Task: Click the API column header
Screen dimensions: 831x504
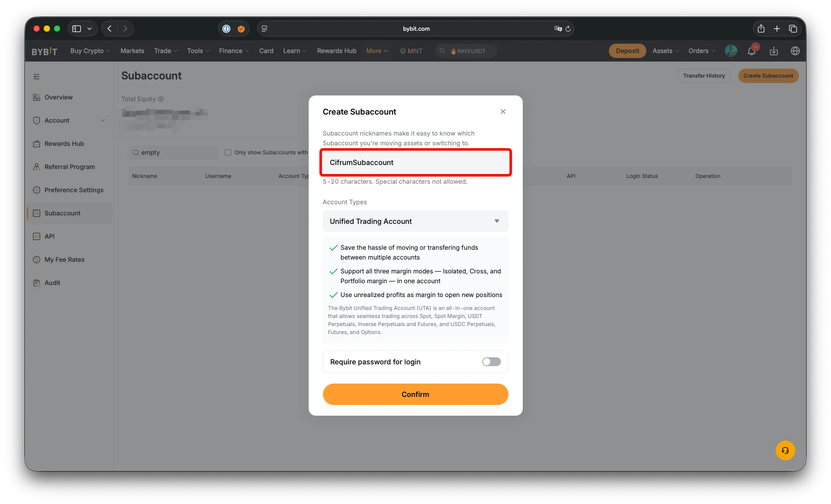Action: click(x=571, y=176)
